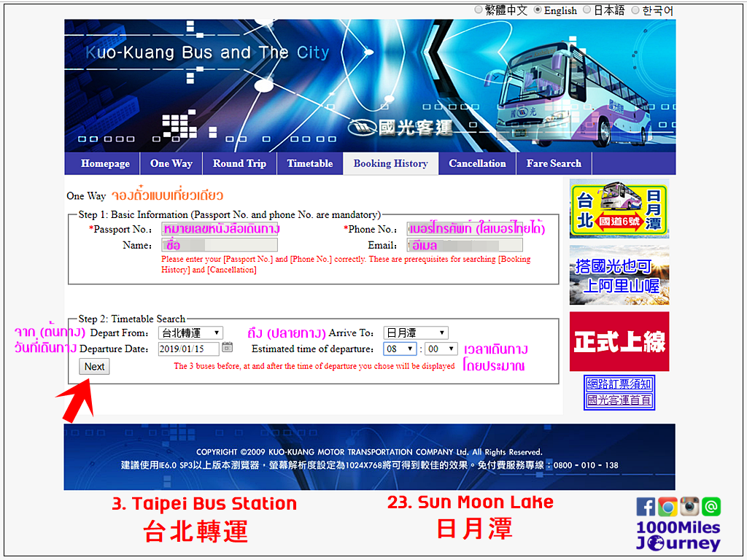Open the 網路訂票須知 link
747x560 pixels.
pos(619,384)
